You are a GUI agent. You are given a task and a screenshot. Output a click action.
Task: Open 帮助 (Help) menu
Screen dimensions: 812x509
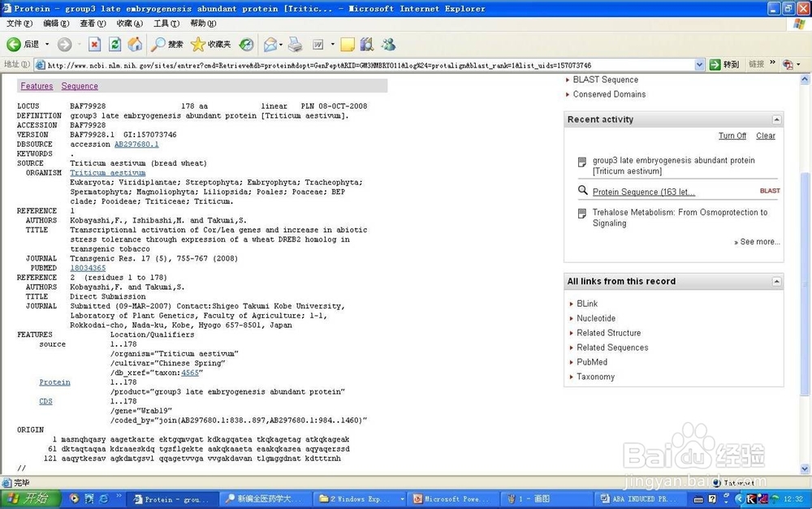click(203, 24)
